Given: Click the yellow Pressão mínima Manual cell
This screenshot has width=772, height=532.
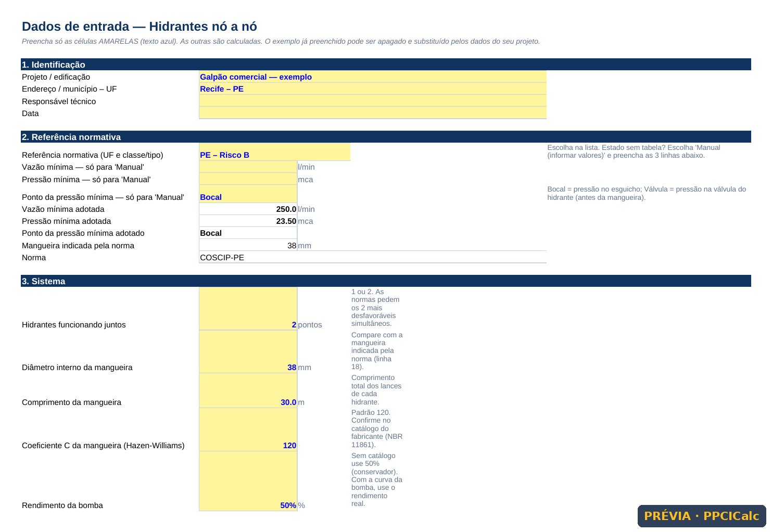Looking at the screenshot, I should [x=248, y=179].
